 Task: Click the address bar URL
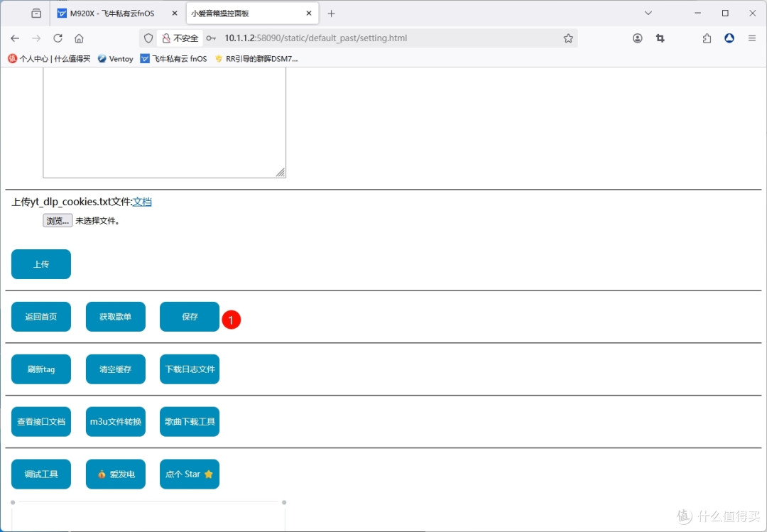click(x=315, y=38)
